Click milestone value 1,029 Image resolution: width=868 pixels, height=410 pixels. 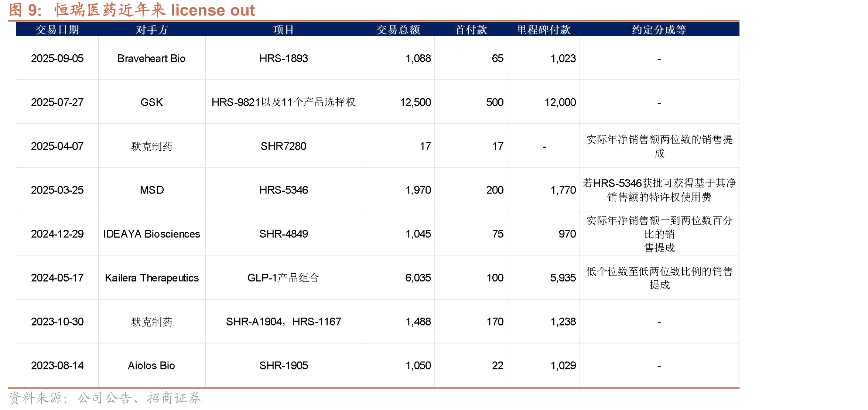(x=563, y=366)
